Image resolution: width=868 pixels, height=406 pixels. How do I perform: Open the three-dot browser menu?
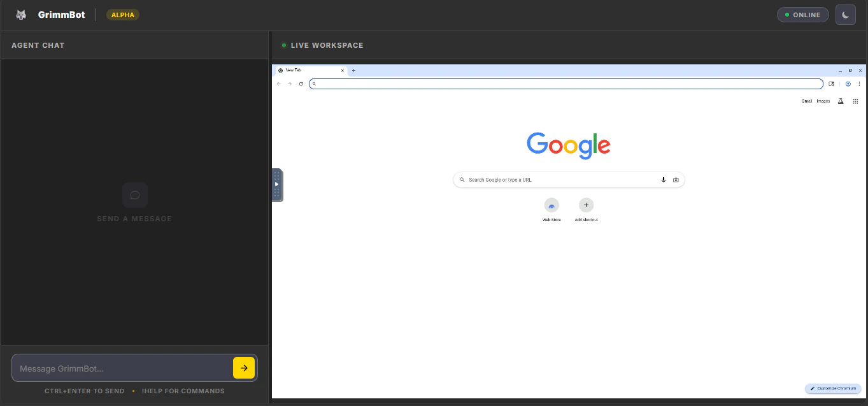pyautogui.click(x=860, y=83)
